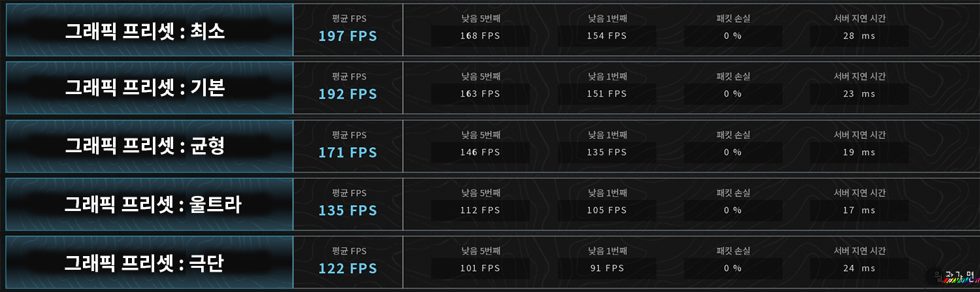
Task: Select the 146 FPS 5th-lowest field
Action: 480,152
